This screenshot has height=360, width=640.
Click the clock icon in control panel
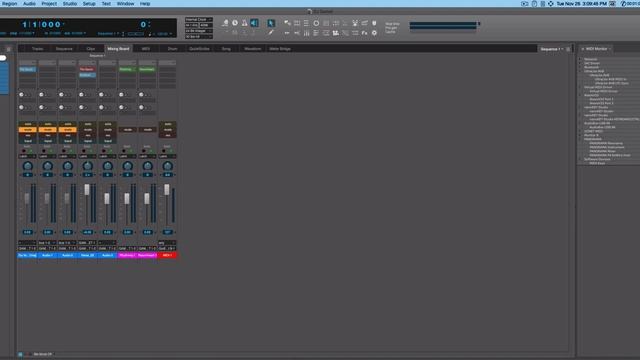tap(235, 23)
